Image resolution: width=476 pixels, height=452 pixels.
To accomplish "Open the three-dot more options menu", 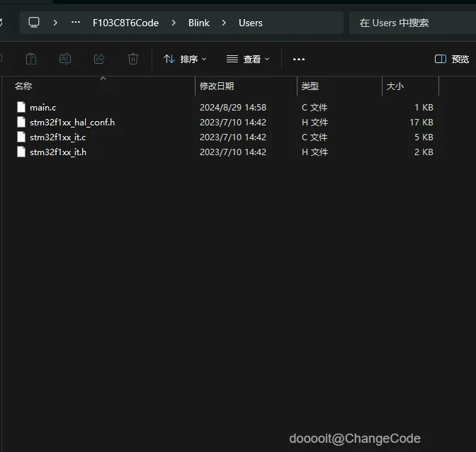I will pyautogui.click(x=299, y=60).
